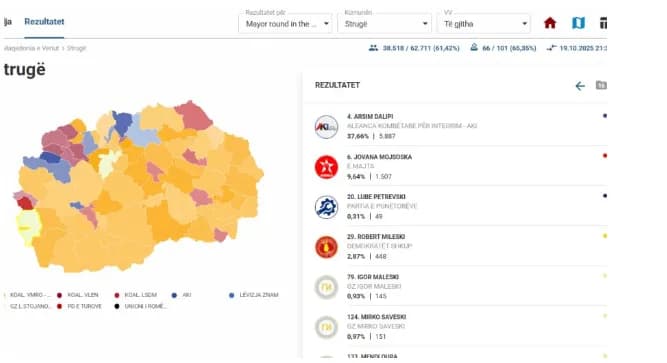Image resolution: width=667 pixels, height=363 pixels.
Task: Toggle LEVIZJA ZNAM legend entry
Action: (254, 295)
